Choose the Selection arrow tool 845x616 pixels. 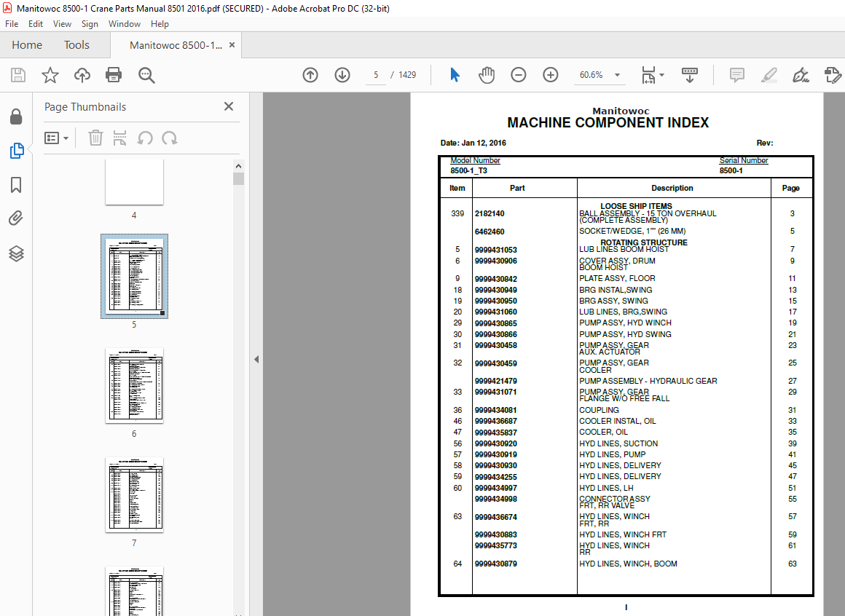coord(455,75)
